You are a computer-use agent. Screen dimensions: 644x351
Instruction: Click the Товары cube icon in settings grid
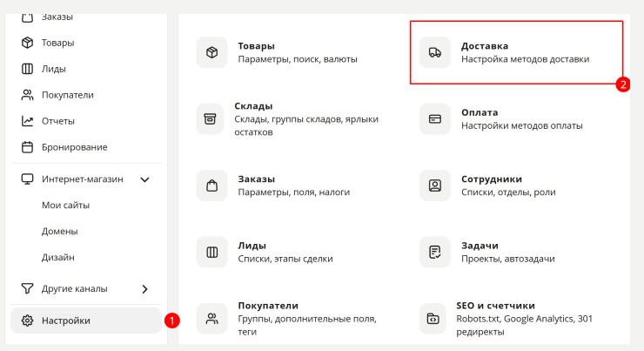[x=212, y=52]
